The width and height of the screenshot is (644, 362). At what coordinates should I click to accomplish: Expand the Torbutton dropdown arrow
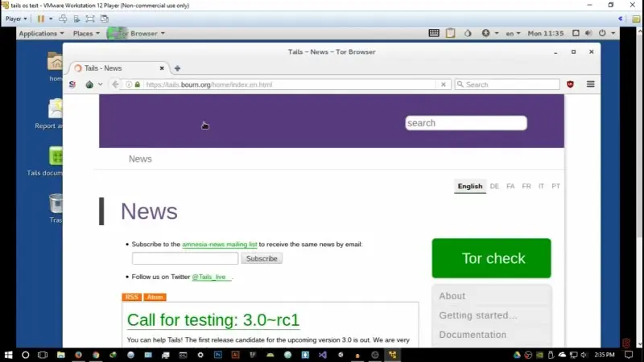100,84
